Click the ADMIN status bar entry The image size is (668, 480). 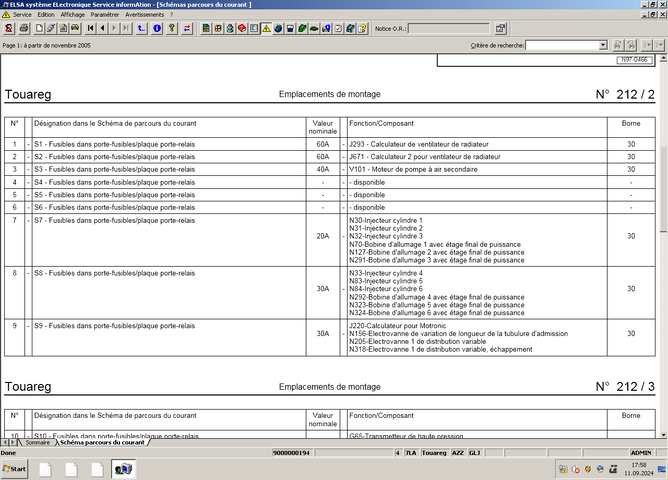(x=641, y=453)
